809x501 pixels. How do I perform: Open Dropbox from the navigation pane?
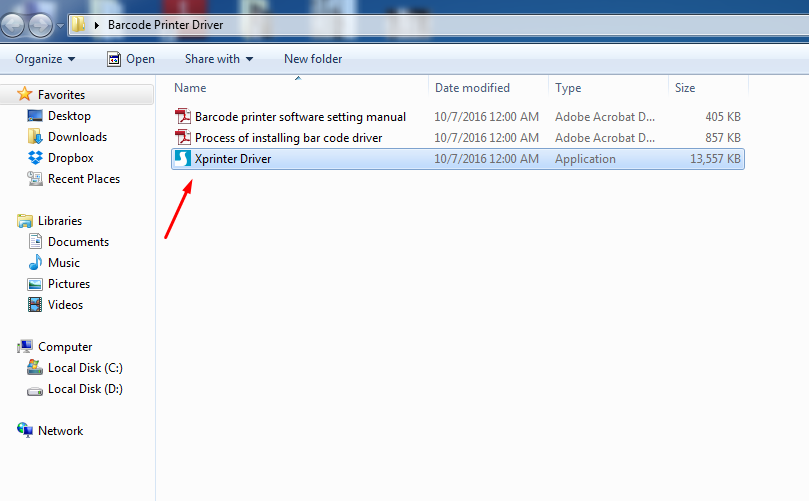click(71, 158)
